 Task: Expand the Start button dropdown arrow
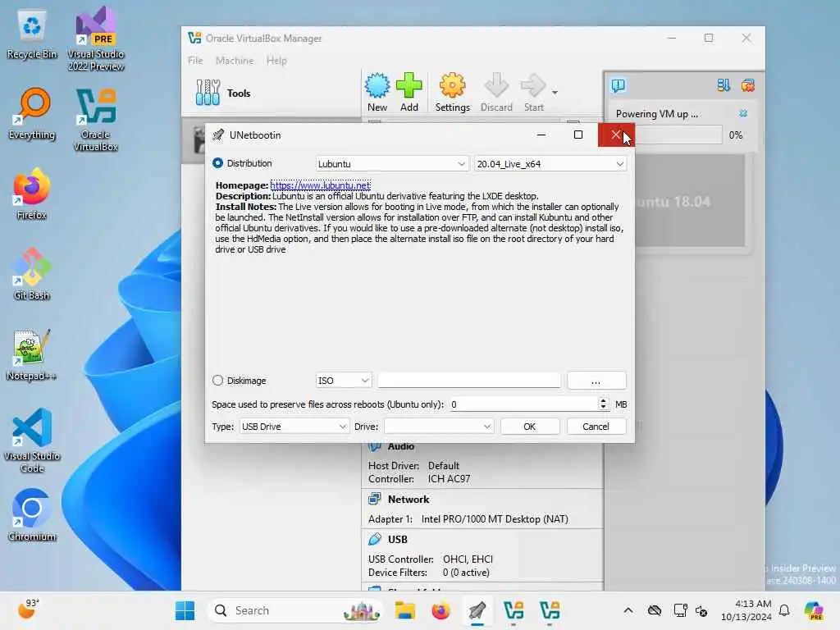(555, 93)
